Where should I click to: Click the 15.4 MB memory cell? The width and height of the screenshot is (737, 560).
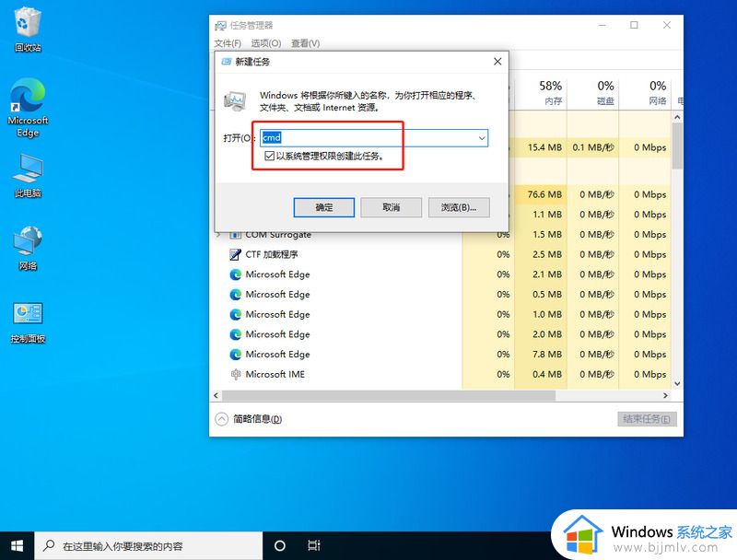coord(541,147)
